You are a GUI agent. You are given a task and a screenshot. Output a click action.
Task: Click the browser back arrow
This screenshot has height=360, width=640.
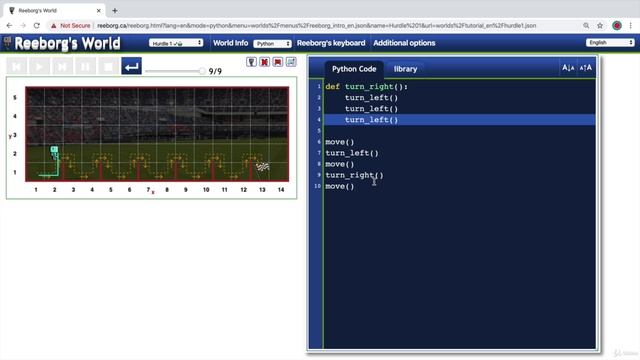tap(9, 25)
